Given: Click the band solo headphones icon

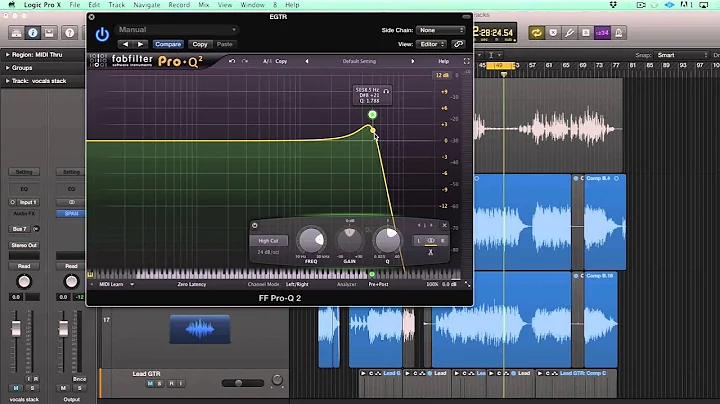Looking at the screenshot, I should 386,91.
